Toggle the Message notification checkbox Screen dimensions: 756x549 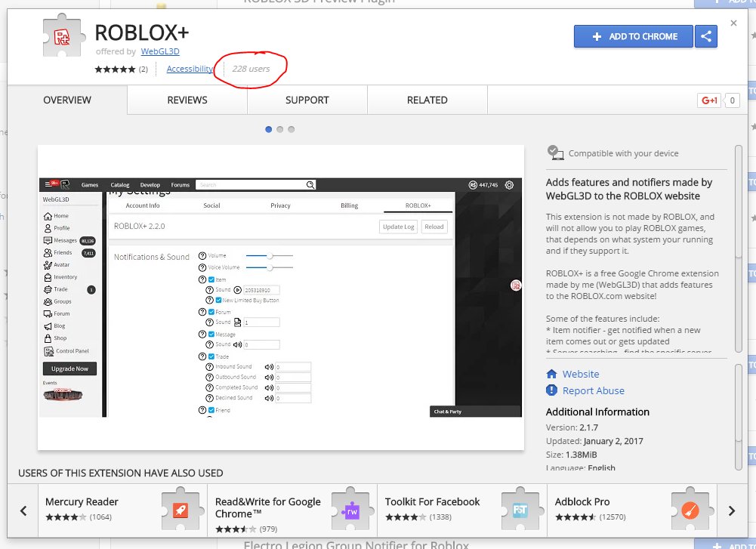point(211,334)
